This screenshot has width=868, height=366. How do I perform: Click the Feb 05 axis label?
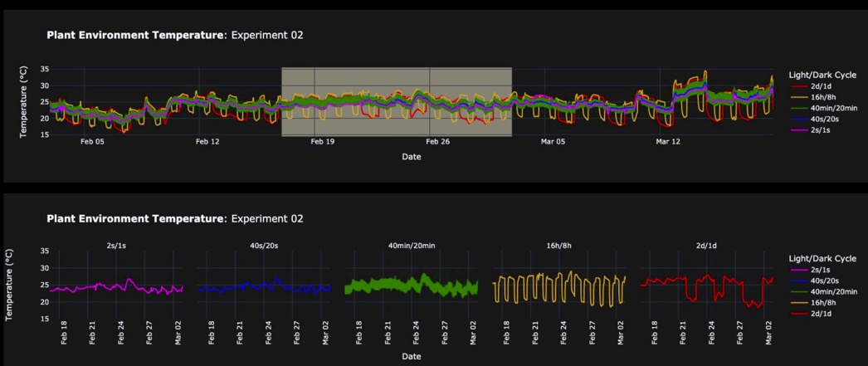click(92, 142)
